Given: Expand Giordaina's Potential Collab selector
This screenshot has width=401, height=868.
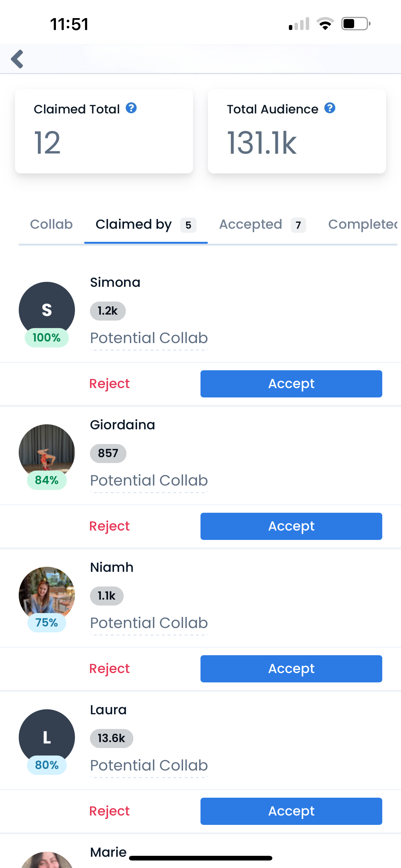Looking at the screenshot, I should [149, 481].
